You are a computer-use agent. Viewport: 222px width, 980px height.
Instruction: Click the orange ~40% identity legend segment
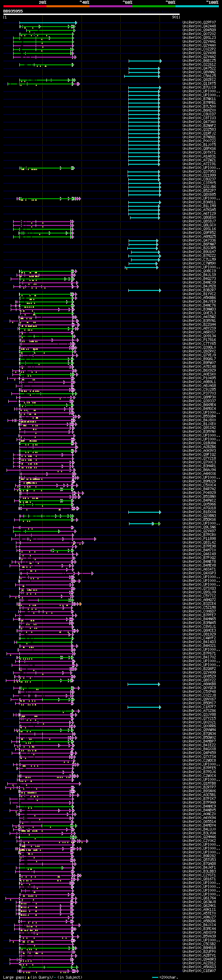coord(68,6)
